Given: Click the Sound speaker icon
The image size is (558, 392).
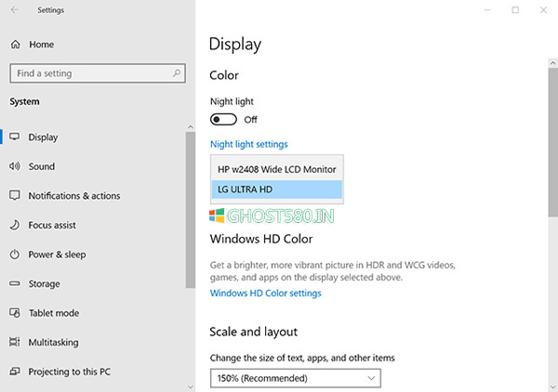Looking at the screenshot, I should point(15,166).
